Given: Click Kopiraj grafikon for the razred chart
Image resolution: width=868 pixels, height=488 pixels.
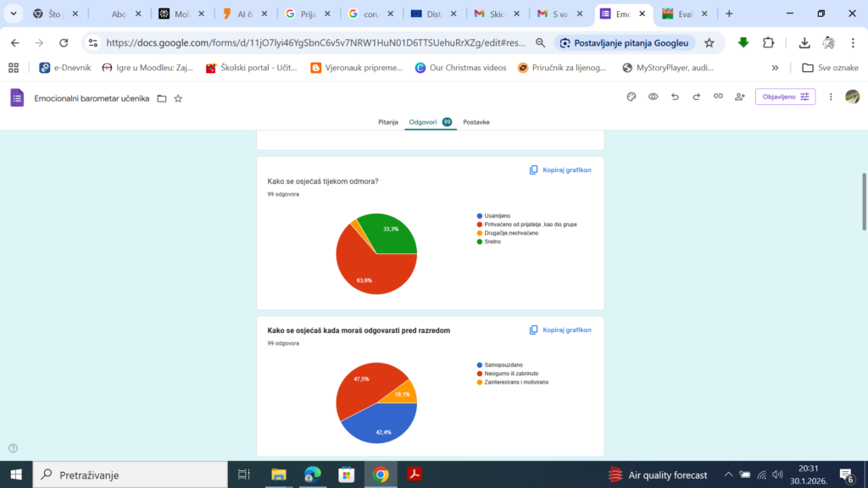Looking at the screenshot, I should point(560,330).
